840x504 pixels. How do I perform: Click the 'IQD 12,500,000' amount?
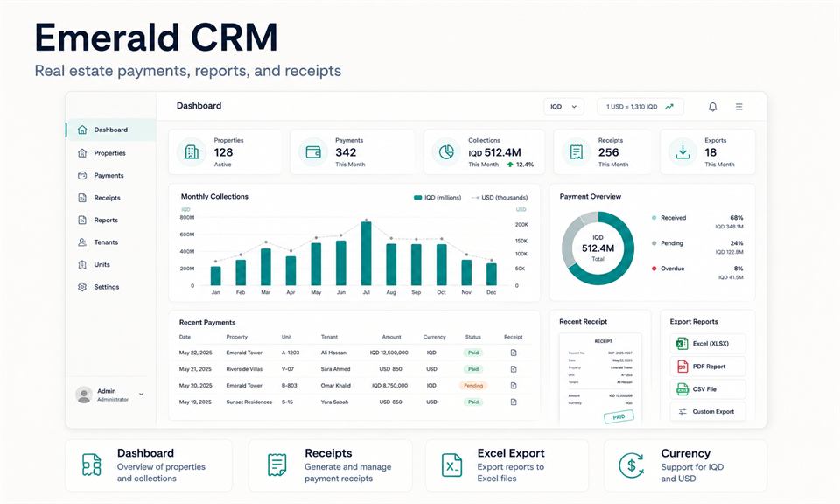[x=388, y=353]
